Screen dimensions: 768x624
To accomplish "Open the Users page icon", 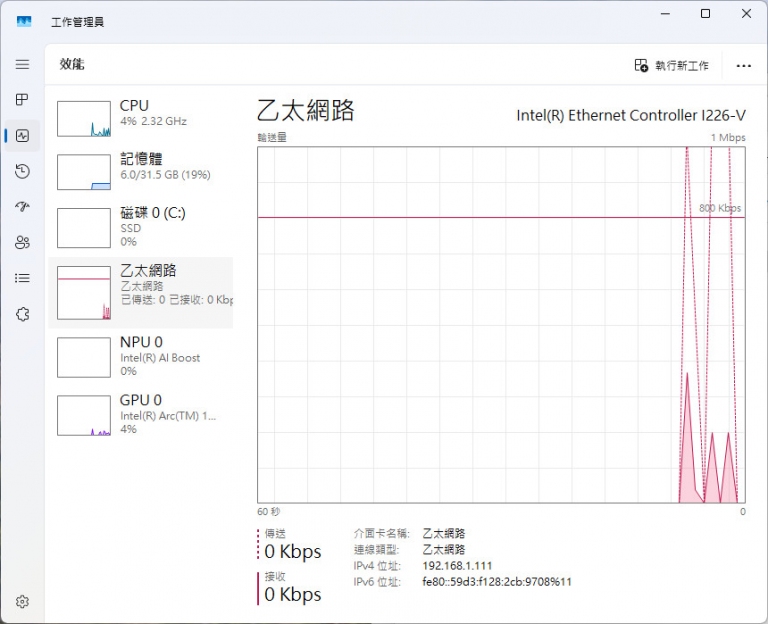I will tap(23, 242).
